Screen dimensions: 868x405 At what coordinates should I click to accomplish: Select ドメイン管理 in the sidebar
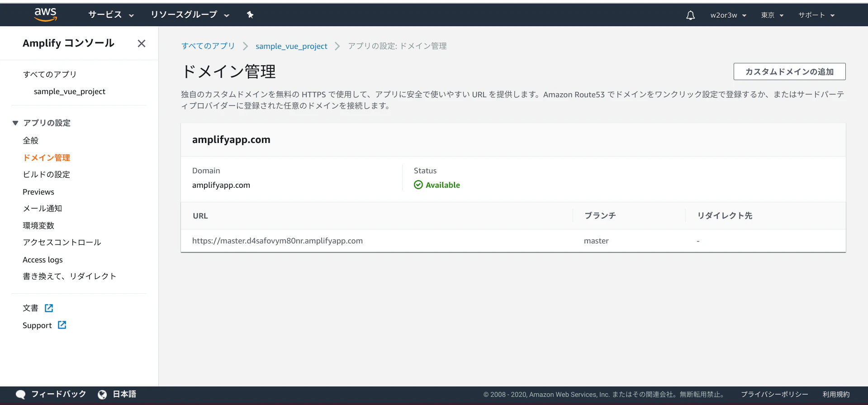click(x=47, y=157)
